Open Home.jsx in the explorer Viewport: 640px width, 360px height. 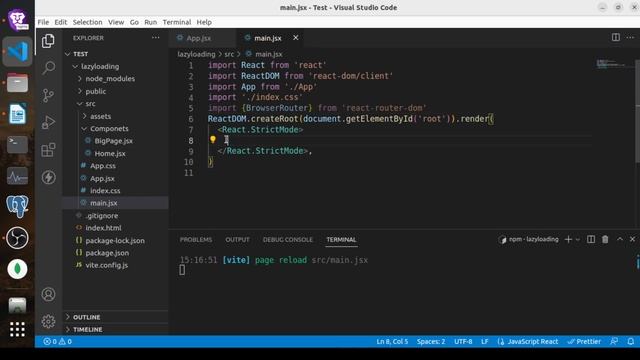pos(110,153)
